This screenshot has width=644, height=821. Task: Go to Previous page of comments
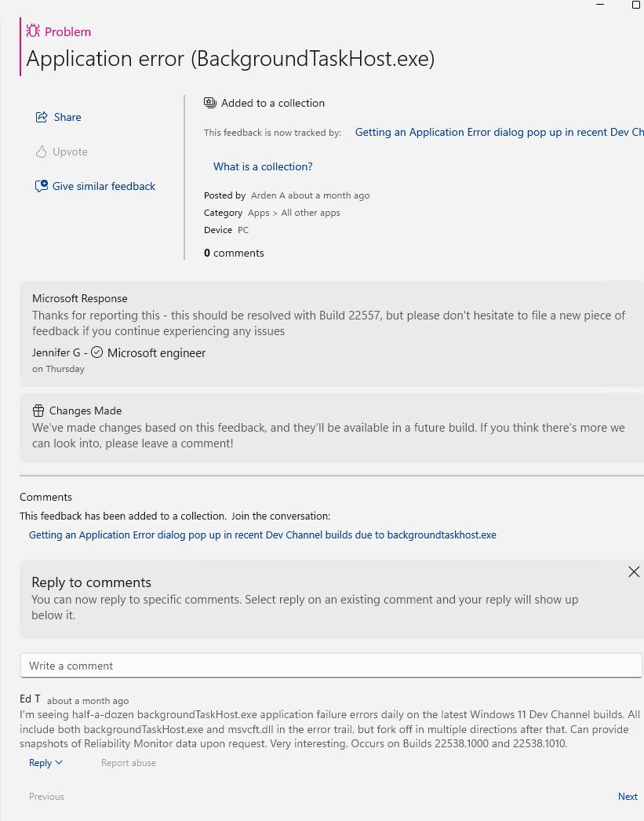(46, 796)
